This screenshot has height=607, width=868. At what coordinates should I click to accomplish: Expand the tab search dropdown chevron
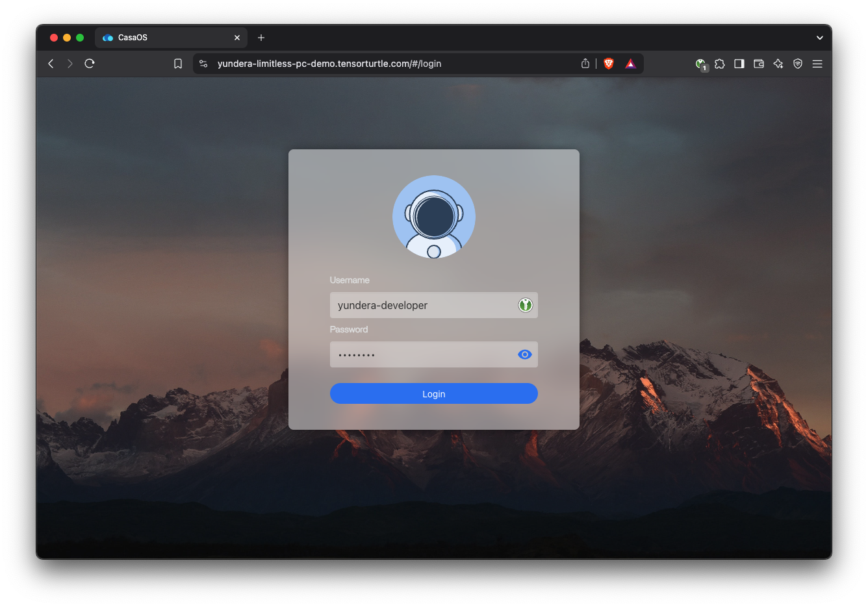point(820,38)
